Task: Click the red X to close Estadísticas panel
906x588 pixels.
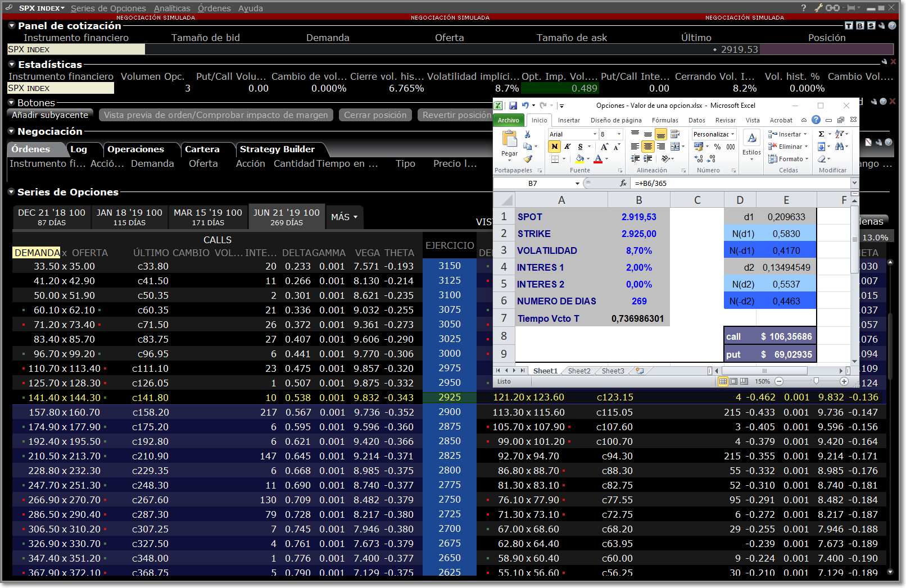Action: tap(894, 62)
